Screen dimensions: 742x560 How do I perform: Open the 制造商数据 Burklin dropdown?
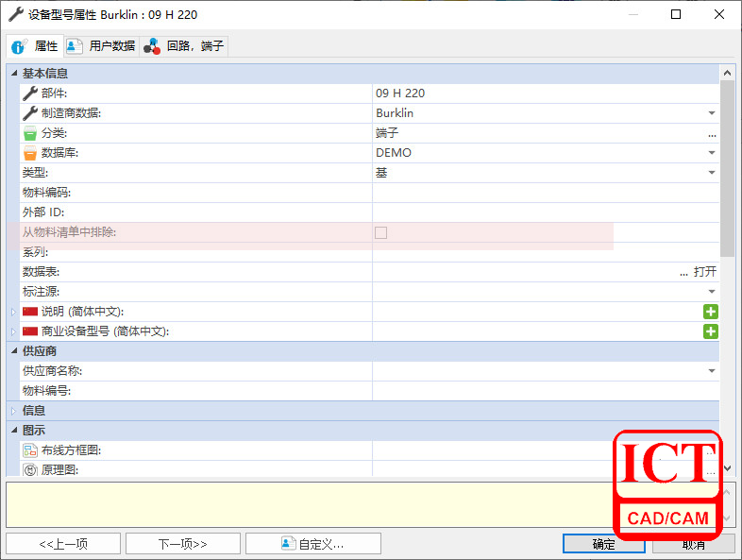coord(712,113)
